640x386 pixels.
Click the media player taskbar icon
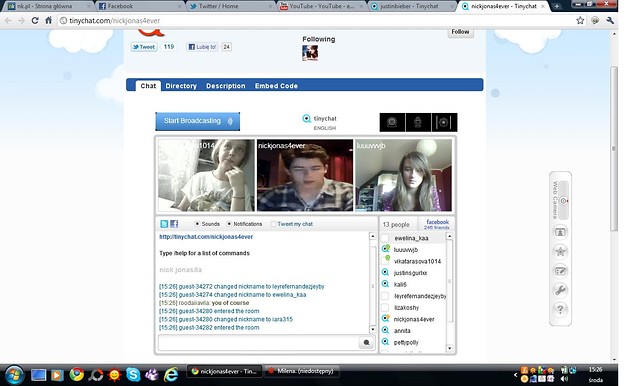(57, 374)
